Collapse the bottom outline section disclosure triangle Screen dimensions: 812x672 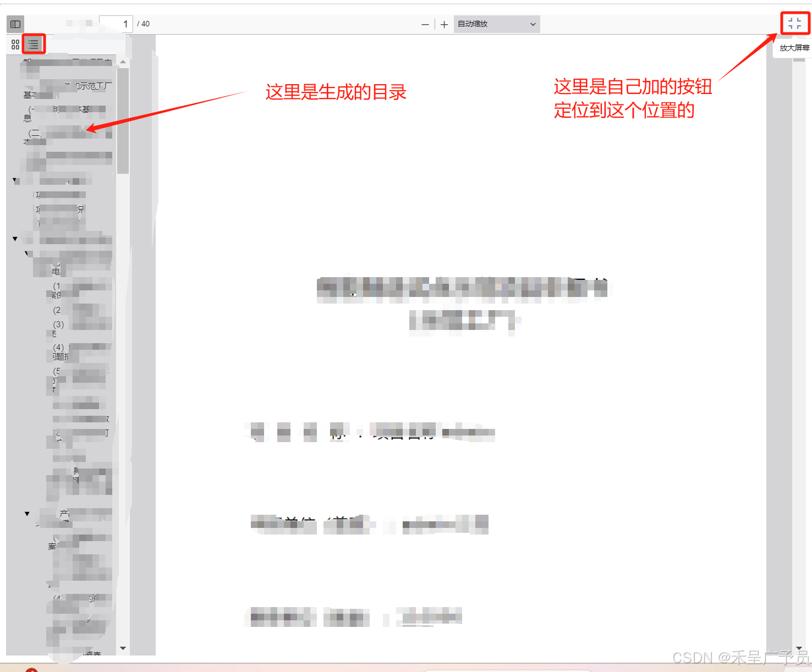(27, 513)
